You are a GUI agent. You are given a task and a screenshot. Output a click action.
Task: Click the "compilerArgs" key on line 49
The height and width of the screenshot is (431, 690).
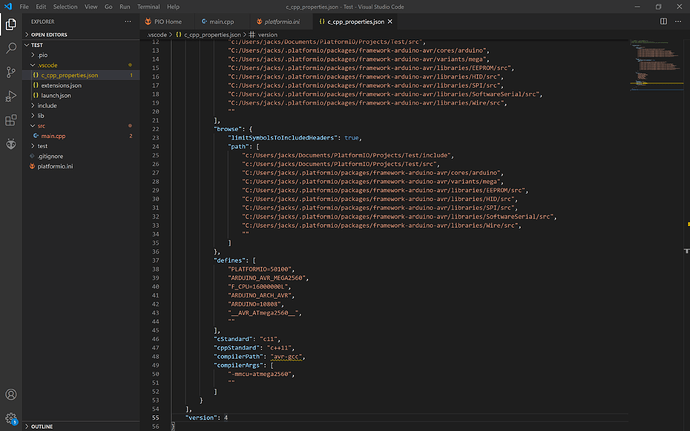[x=239, y=365]
